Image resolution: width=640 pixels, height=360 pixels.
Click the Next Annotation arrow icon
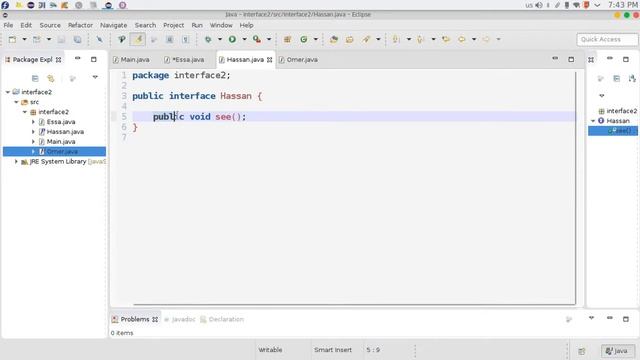point(396,39)
